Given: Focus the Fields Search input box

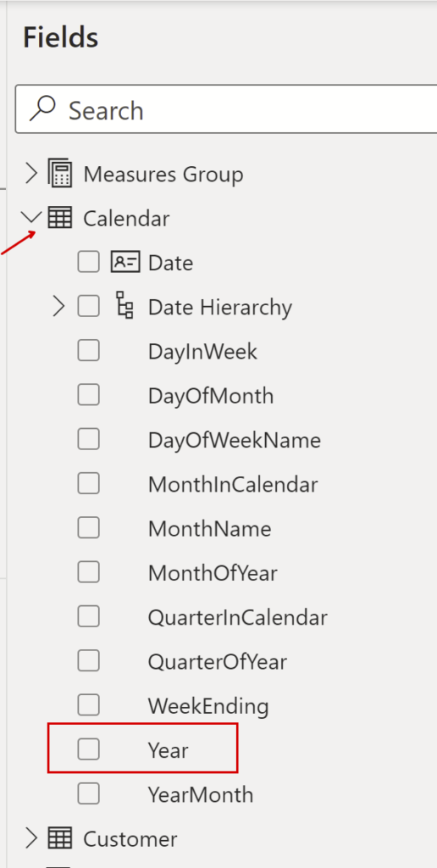Looking at the screenshot, I should pos(225,109).
